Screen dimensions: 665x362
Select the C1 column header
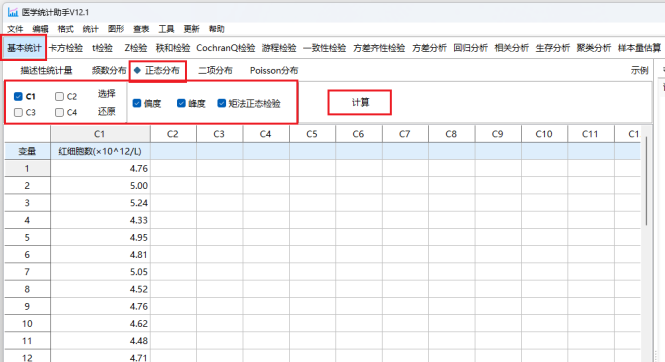tap(100, 134)
